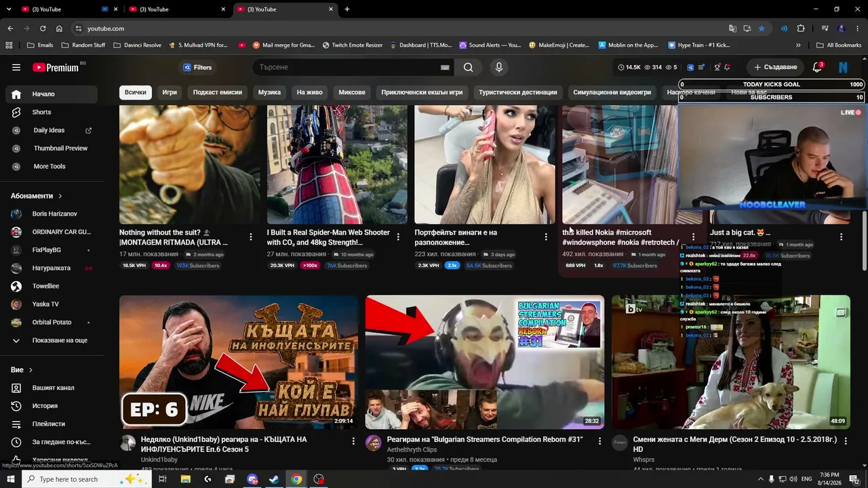
Task: Open the Towelliee subscription channel
Action: (x=52, y=286)
